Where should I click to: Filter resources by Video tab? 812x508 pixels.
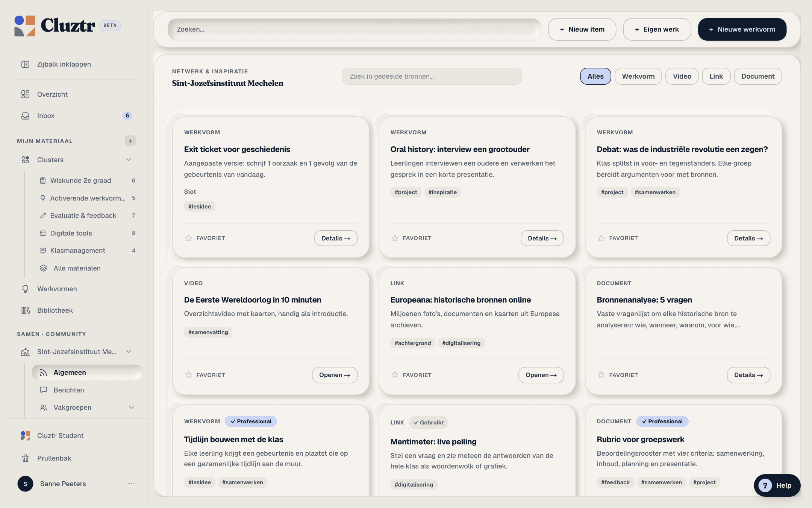click(682, 76)
